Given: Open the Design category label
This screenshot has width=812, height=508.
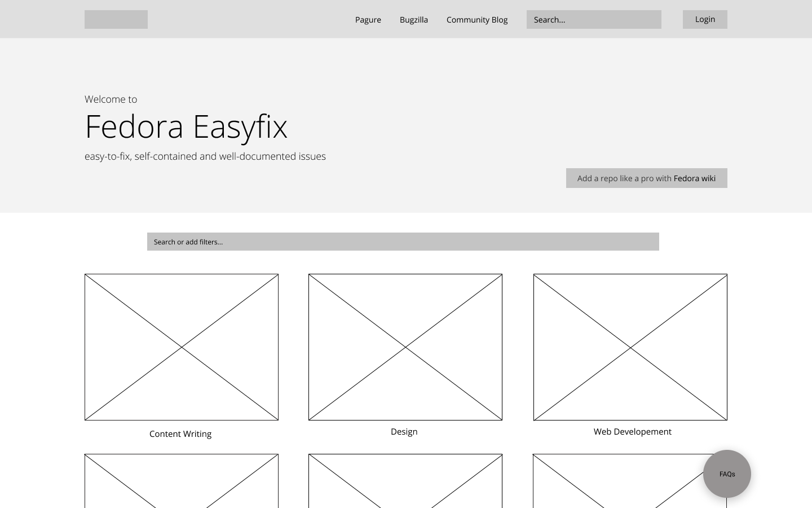Looking at the screenshot, I should (404, 432).
